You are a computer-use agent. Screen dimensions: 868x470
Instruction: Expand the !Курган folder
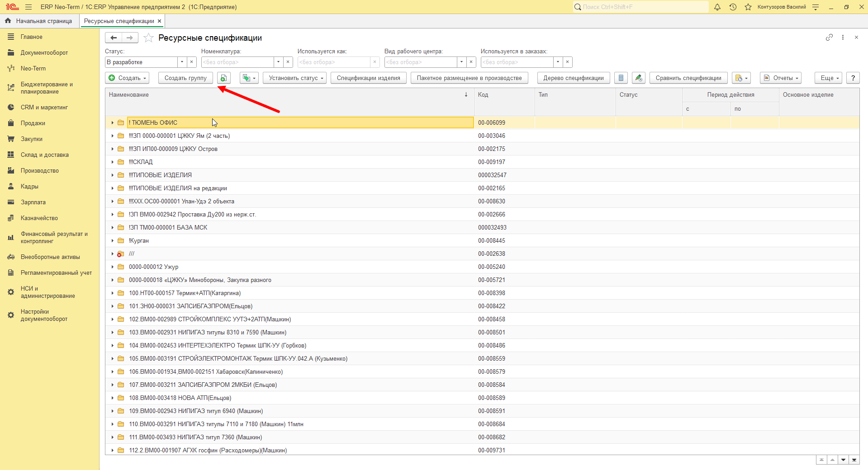pos(113,240)
